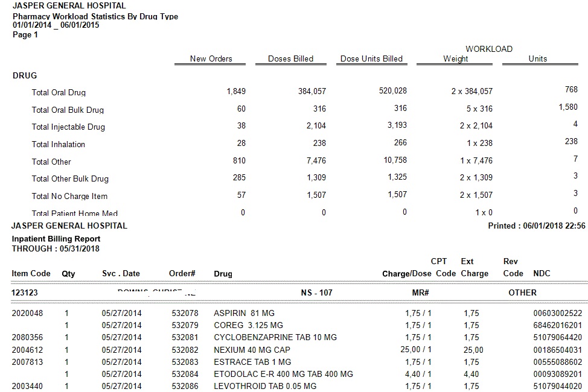This screenshot has height=392, width=588.
Task: Click the Pharmacy Workload Statistics By Drug Type title
Action: pos(95,16)
